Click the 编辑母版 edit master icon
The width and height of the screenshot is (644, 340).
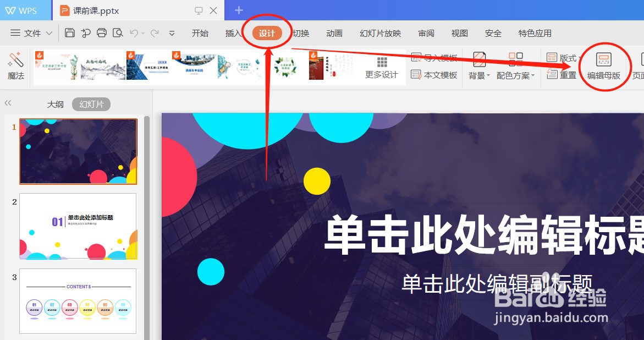coord(603,60)
